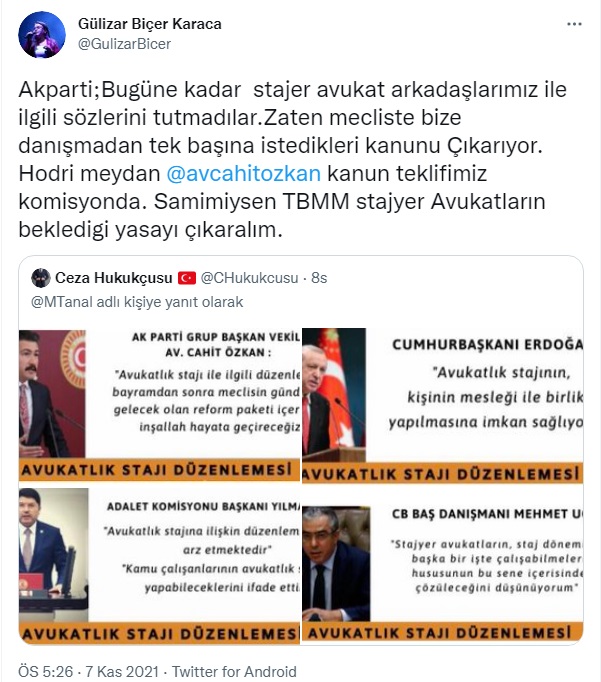
Task: Open the @avcahitozkan mention
Action: [244, 173]
